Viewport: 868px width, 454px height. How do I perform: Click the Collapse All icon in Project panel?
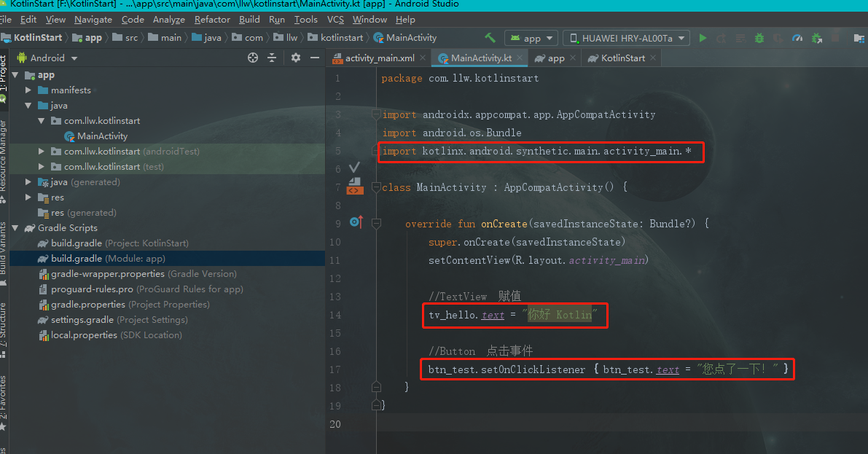[272, 58]
